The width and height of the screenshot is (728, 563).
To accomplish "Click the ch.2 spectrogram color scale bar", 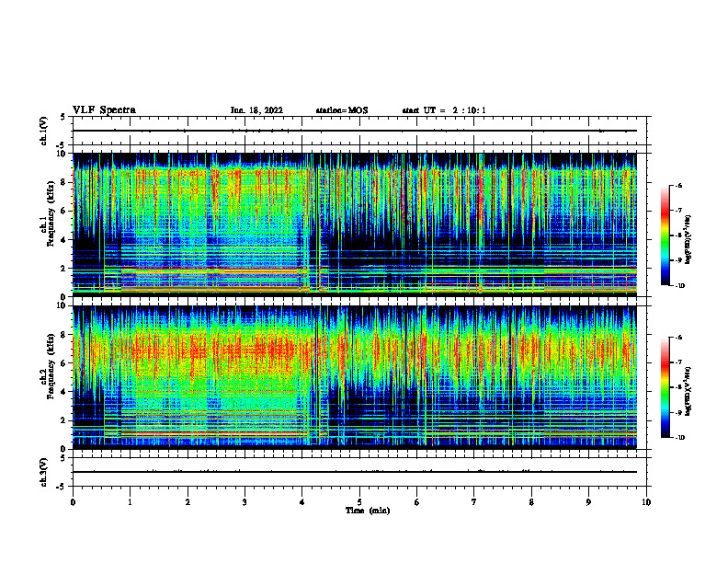I will (665, 387).
